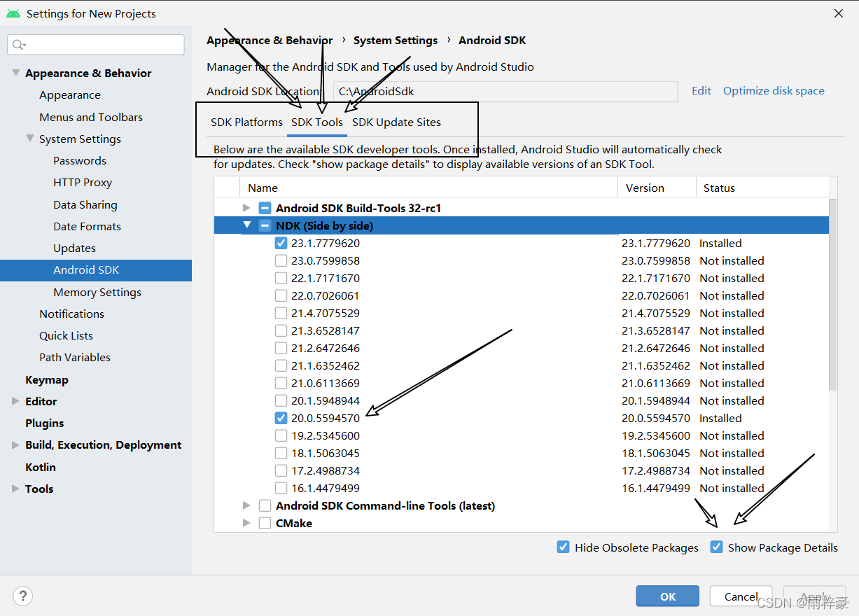Click the help question mark icon
The image size is (859, 616).
point(23,596)
